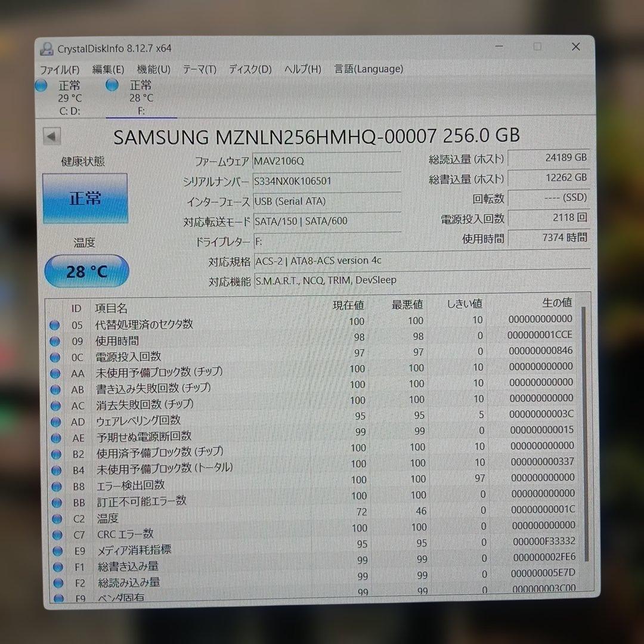Click the C: drive blue status indicator icon
The height and width of the screenshot is (644, 644).
[41, 85]
